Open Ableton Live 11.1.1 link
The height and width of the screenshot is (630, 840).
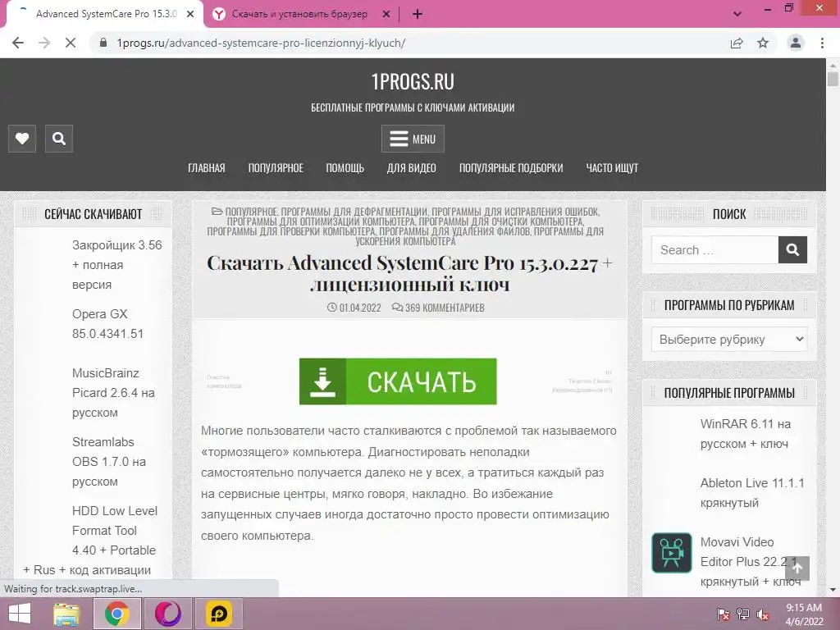pyautogui.click(x=752, y=492)
